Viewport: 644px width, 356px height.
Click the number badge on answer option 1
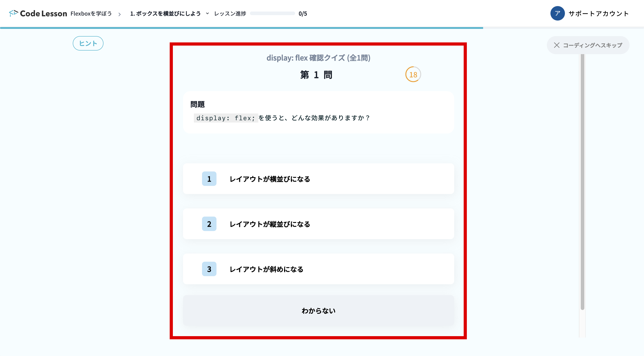209,179
